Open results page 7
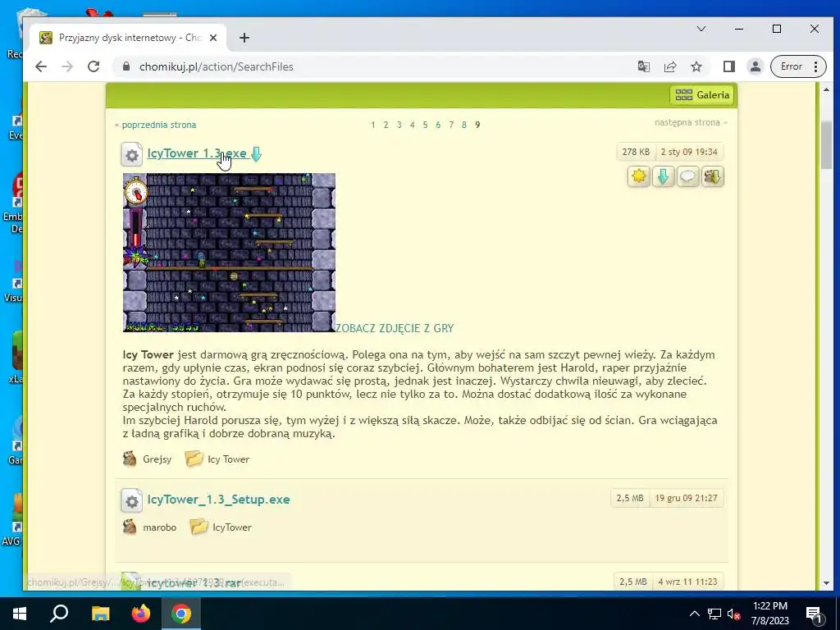This screenshot has height=630, width=840. (451, 125)
